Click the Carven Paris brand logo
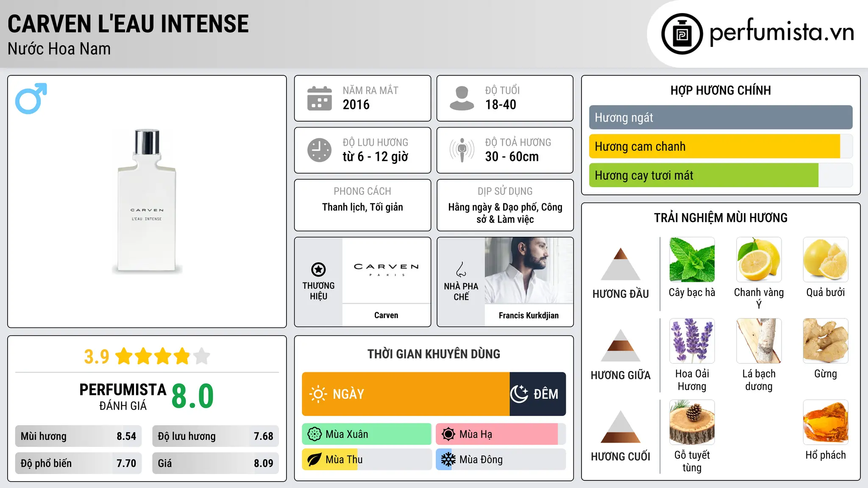 coord(387,270)
